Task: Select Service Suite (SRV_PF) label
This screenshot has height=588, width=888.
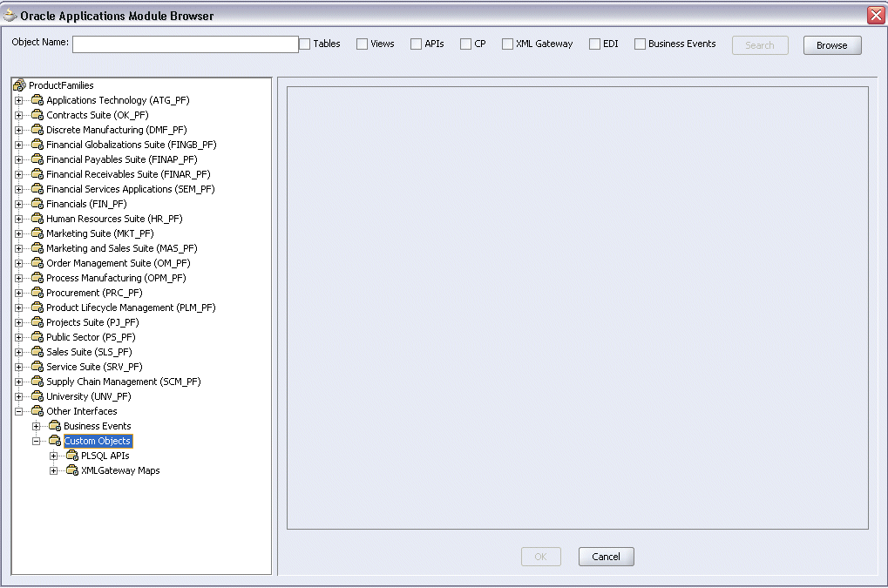Action: point(94,367)
